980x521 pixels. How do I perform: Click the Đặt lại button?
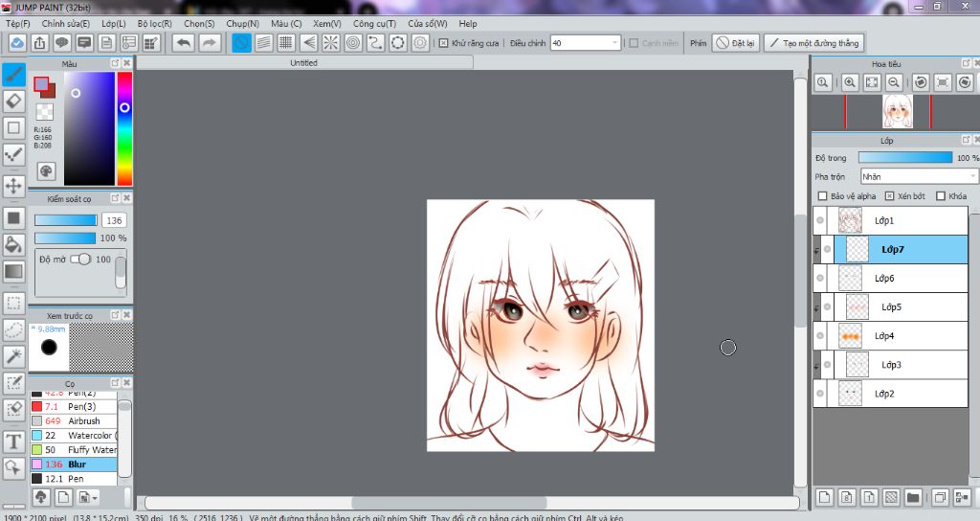[736, 43]
